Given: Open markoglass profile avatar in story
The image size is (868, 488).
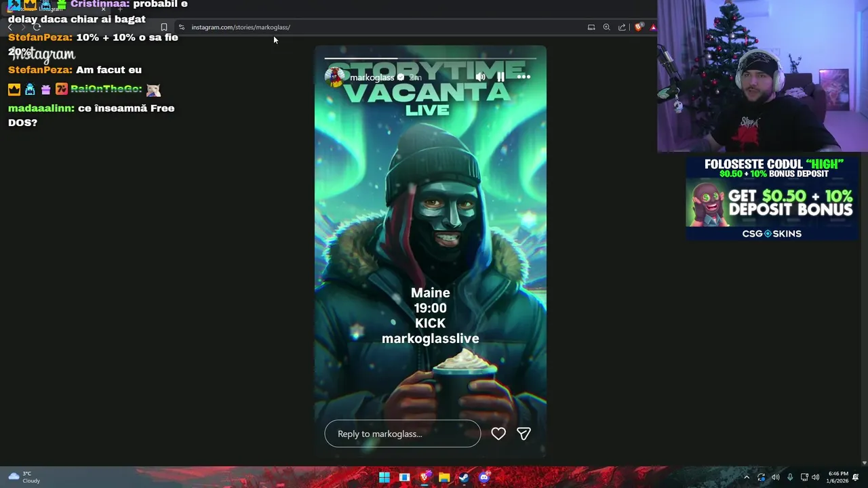Looking at the screenshot, I should (x=334, y=77).
